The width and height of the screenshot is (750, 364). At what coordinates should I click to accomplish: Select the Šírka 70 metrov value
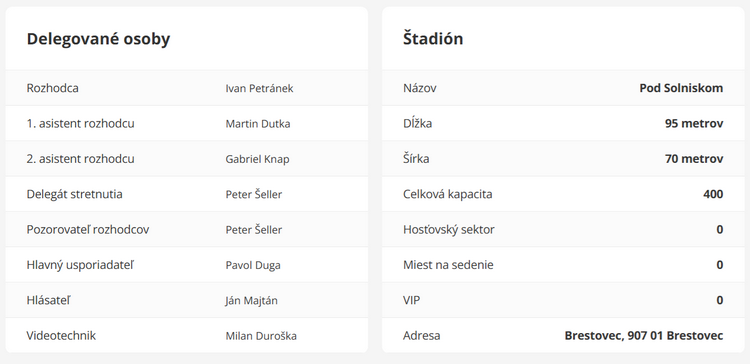point(694,159)
